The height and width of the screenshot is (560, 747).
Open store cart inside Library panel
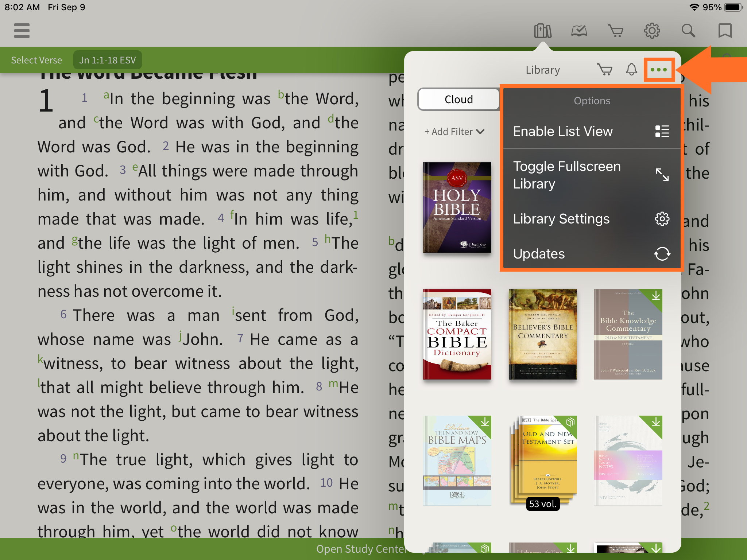(605, 69)
